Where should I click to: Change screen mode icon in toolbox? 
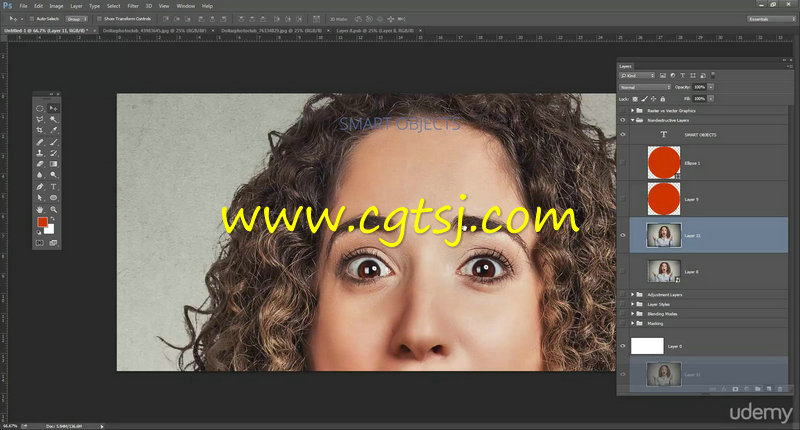[x=53, y=243]
